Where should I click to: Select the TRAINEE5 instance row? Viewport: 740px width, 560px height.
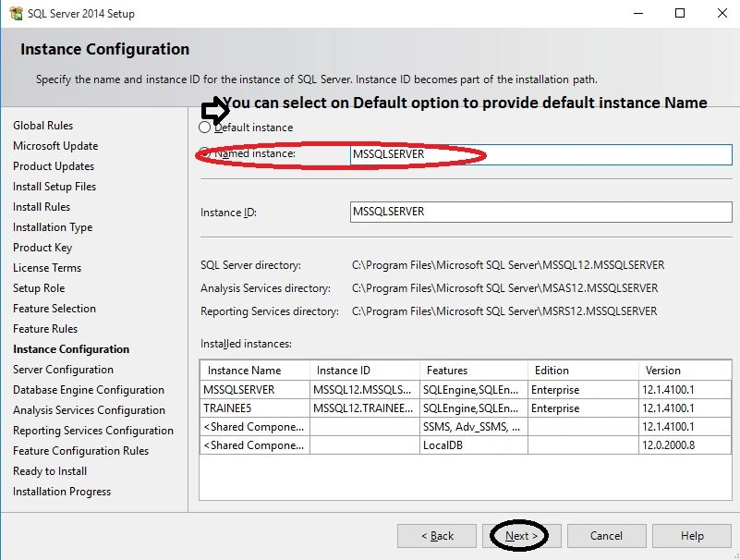click(466, 408)
